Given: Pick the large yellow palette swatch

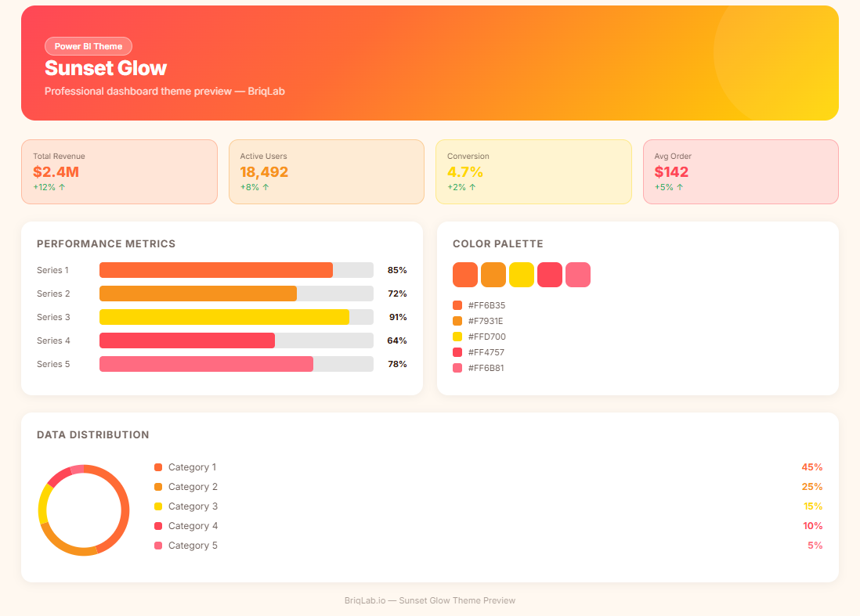Looking at the screenshot, I should coord(522,275).
